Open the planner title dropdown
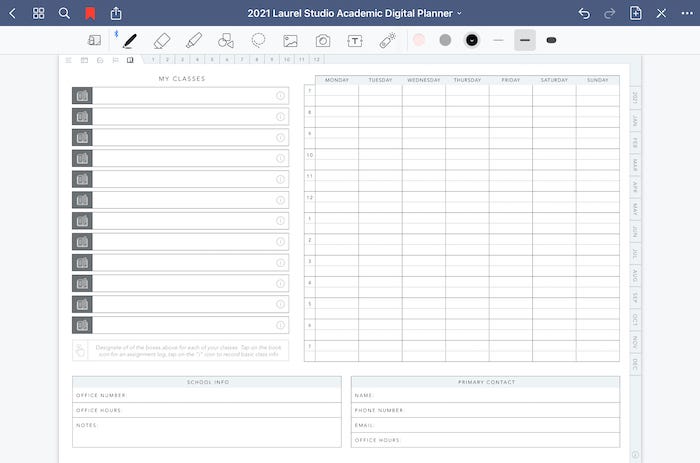This screenshot has height=463, width=700. (x=354, y=13)
